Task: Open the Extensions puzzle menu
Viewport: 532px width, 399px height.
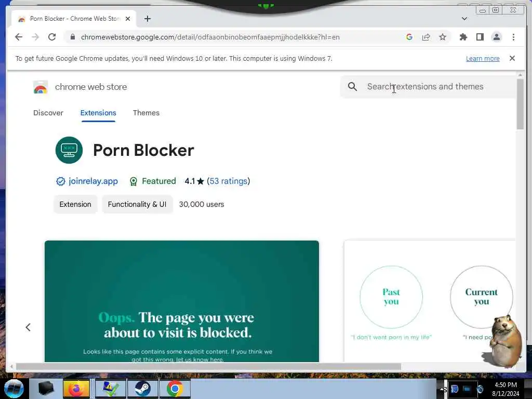Action: (x=463, y=37)
